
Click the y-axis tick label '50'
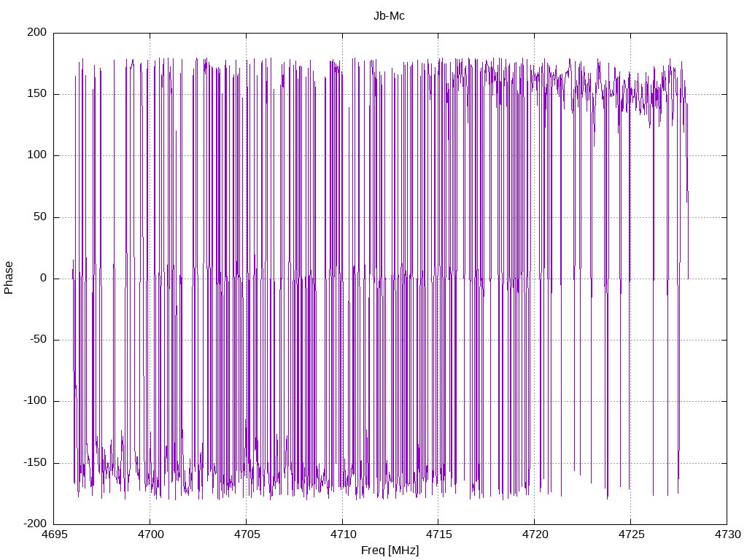click(x=40, y=217)
